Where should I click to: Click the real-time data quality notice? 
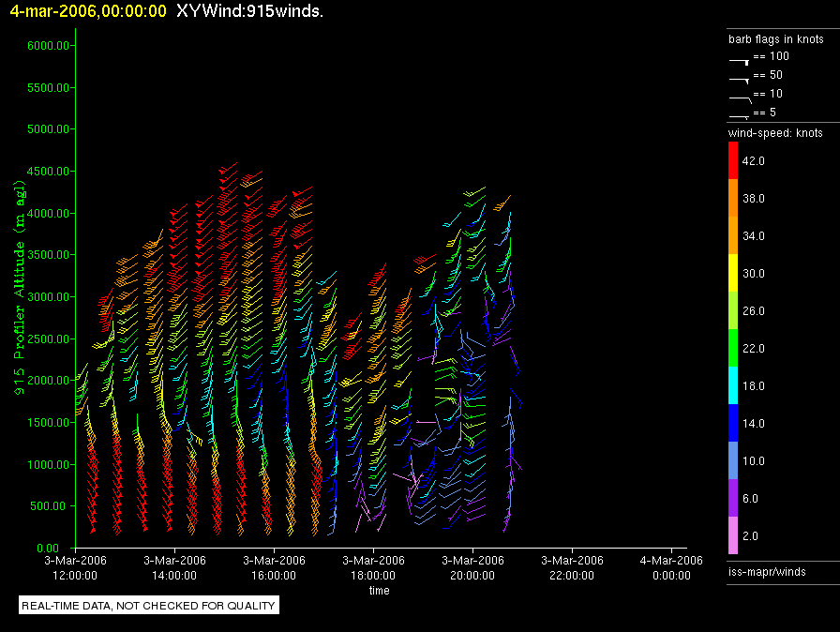point(149,606)
